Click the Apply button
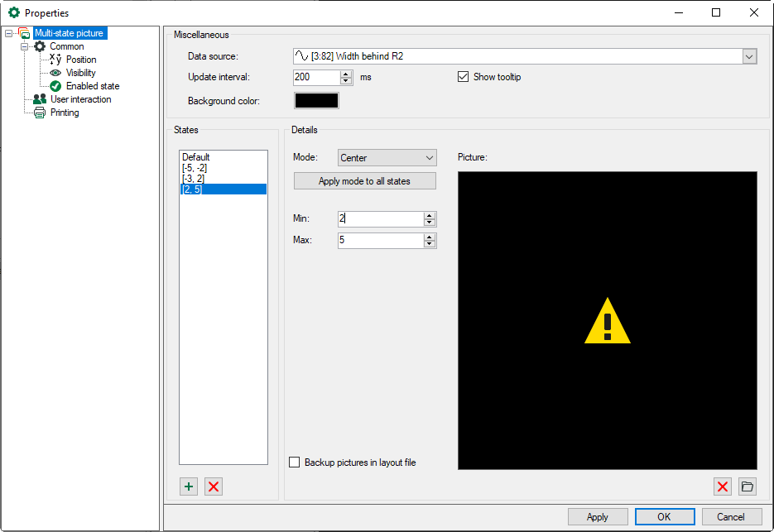 click(x=598, y=517)
